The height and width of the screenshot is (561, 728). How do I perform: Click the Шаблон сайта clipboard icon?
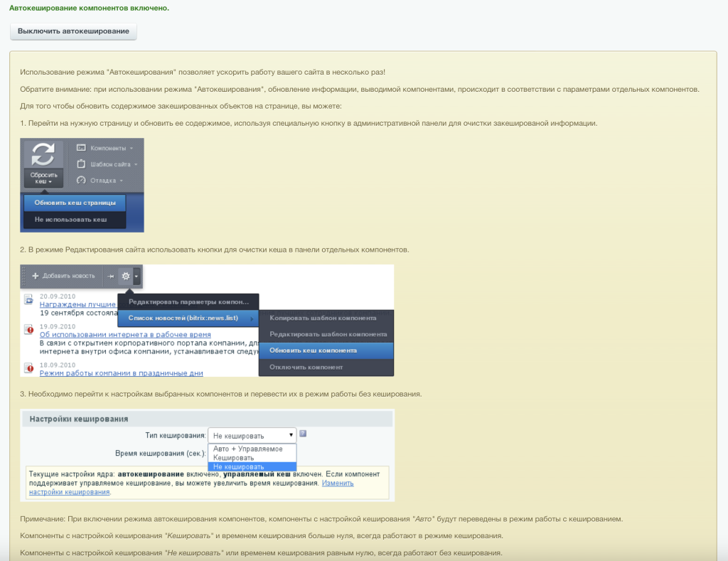pyautogui.click(x=81, y=164)
